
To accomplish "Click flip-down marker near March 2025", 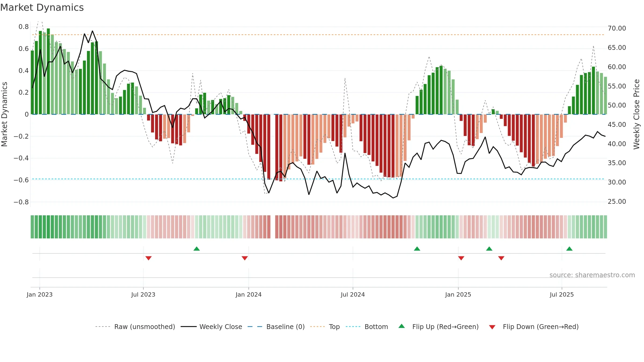I will 501,258.
